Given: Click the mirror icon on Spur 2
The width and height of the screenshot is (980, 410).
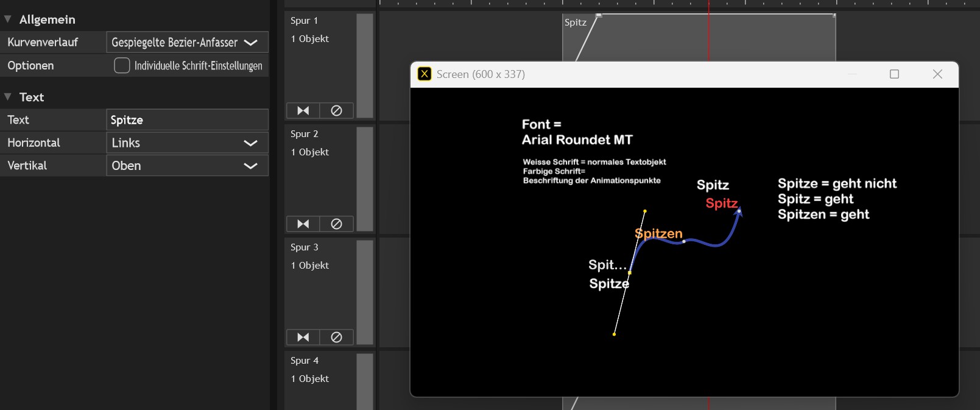Looking at the screenshot, I should [x=303, y=224].
